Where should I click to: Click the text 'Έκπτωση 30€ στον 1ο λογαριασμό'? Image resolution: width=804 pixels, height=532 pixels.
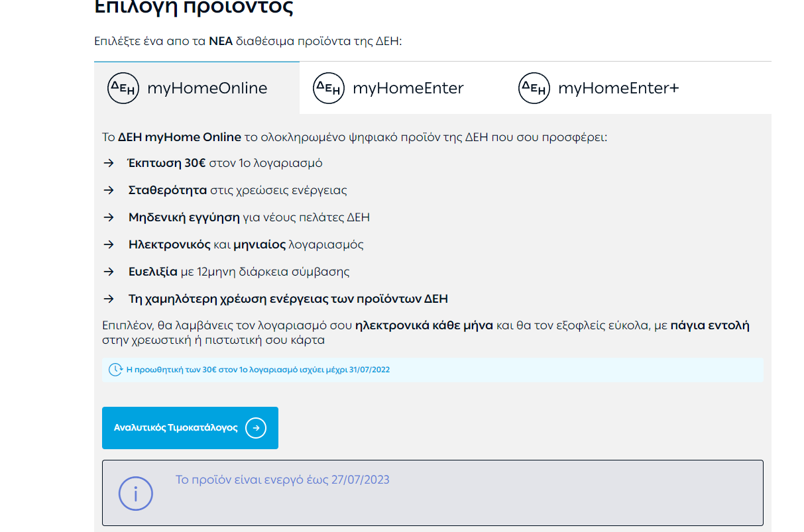click(225, 163)
